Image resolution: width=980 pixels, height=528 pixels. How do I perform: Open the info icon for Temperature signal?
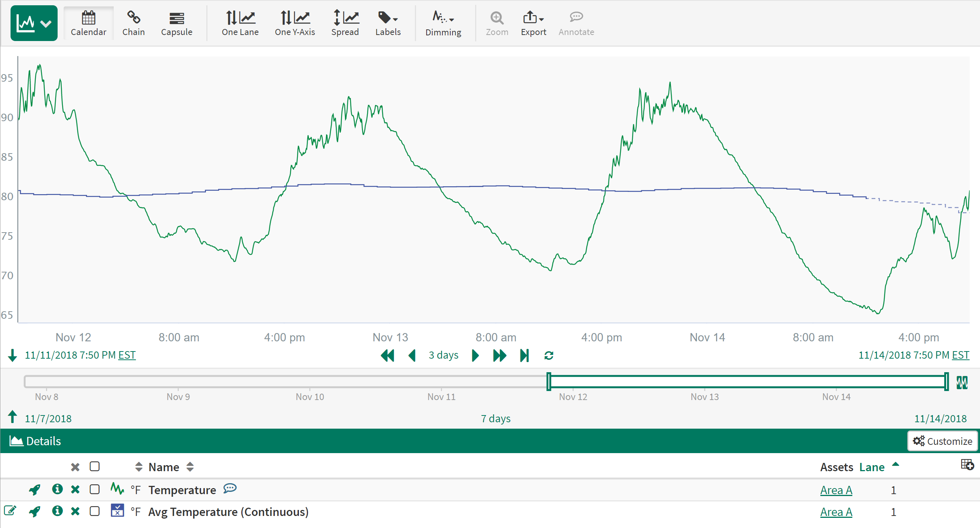point(57,489)
